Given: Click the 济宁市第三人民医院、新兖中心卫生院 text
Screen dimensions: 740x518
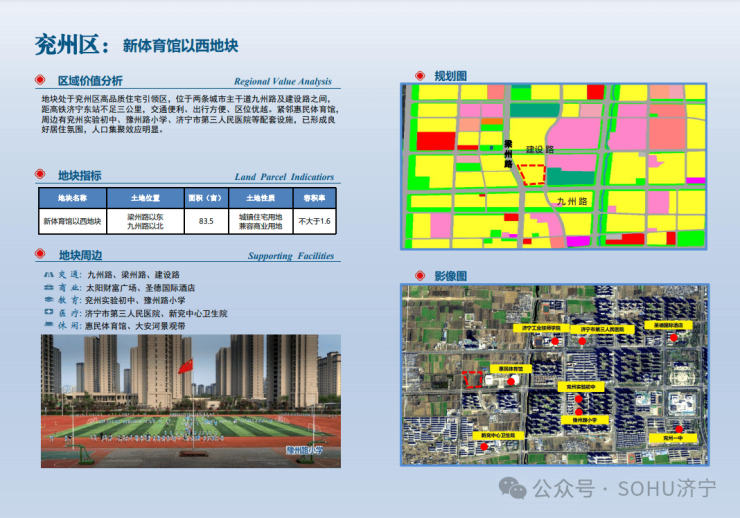Looking at the screenshot, I should [156, 313].
